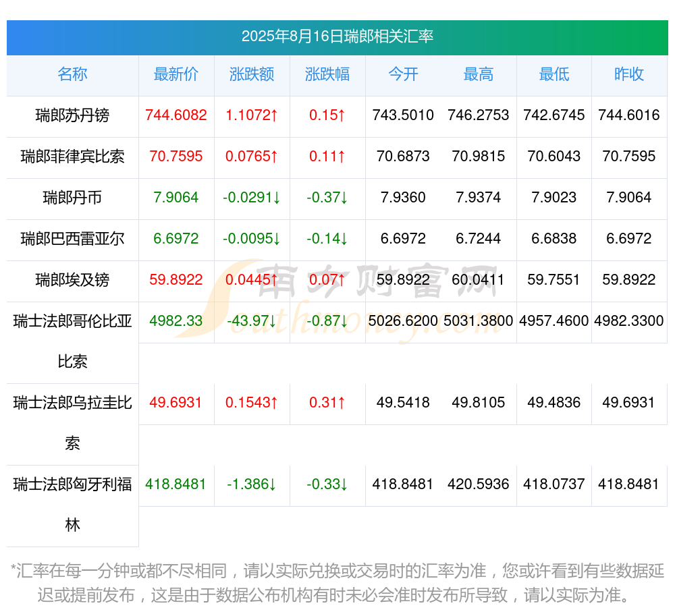This screenshot has width=675, height=616.
Task: Click the latest price 744.6082
Action: pos(176,115)
